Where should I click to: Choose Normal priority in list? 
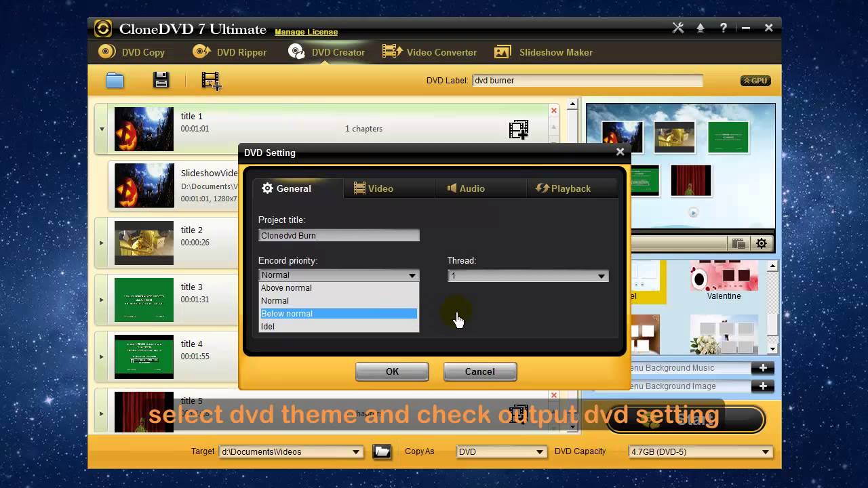pos(339,301)
